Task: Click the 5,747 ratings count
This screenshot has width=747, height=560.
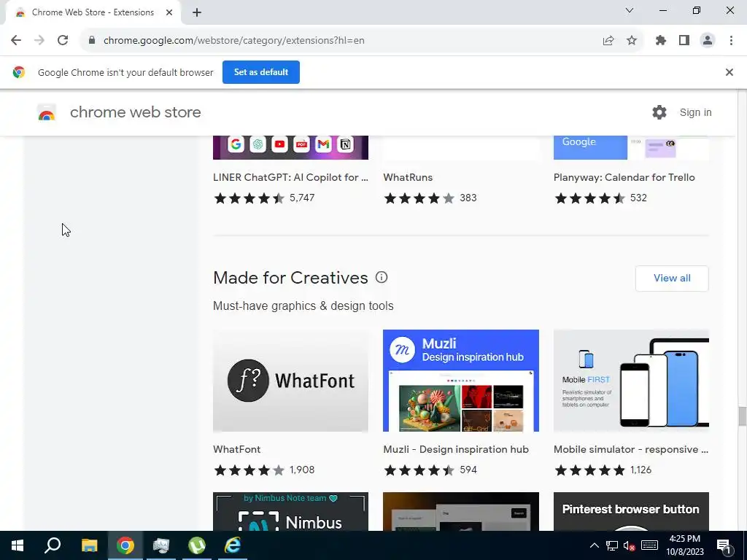Action: [302, 198]
